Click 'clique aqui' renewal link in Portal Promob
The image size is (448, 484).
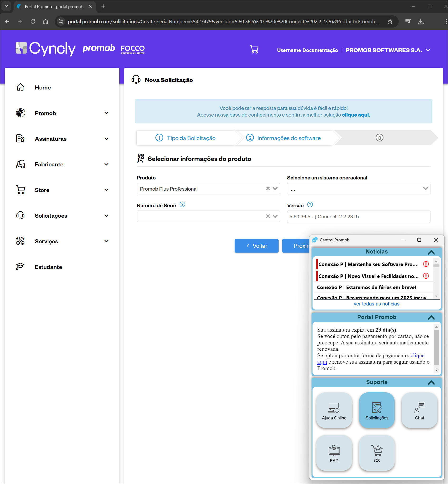tap(417, 356)
